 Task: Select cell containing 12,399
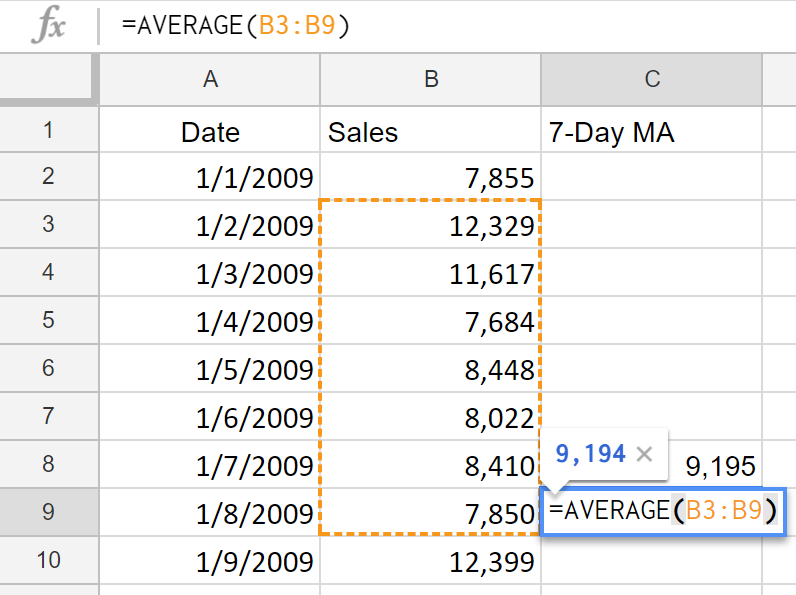[x=431, y=561]
